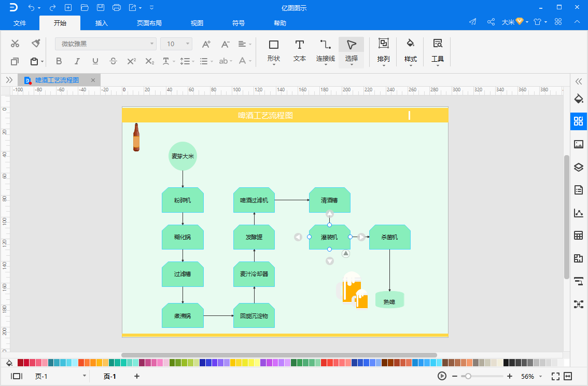
Task: Click the Format Painter brush icon
Action: coord(35,44)
